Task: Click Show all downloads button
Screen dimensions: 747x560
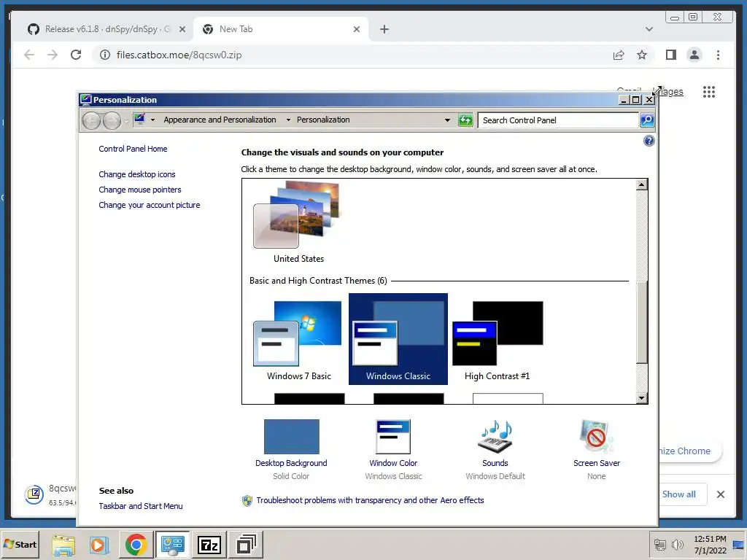Action: coord(679,494)
